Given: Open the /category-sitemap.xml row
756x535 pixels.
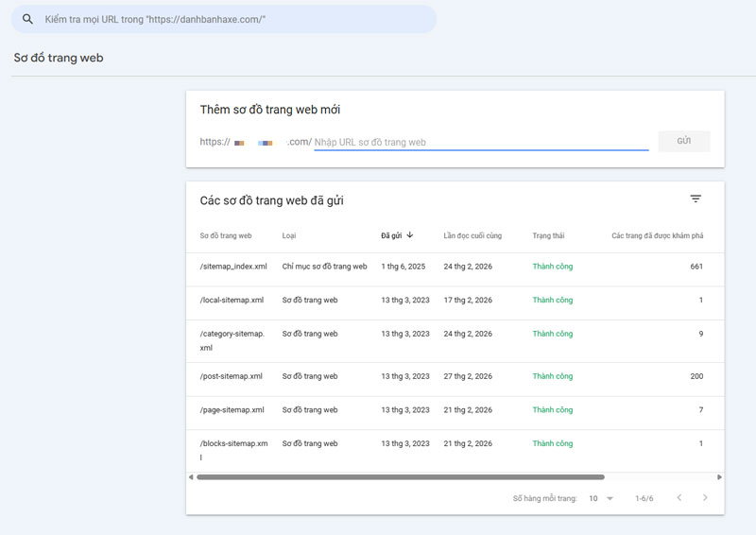Looking at the screenshot, I should pos(455,341).
